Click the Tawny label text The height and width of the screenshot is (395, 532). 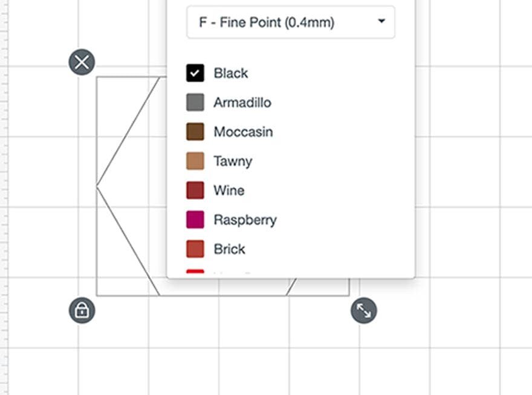tap(232, 161)
